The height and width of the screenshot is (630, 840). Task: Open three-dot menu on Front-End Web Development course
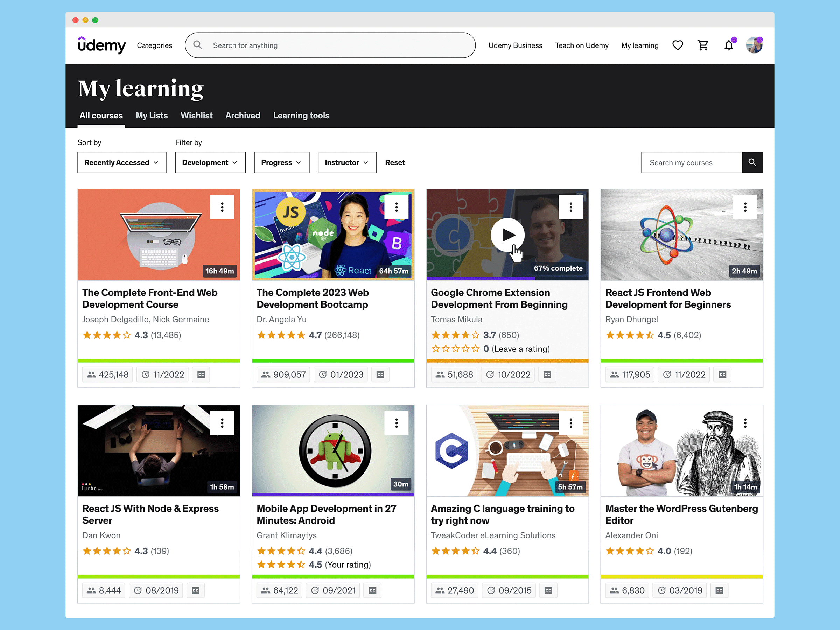[x=222, y=207]
